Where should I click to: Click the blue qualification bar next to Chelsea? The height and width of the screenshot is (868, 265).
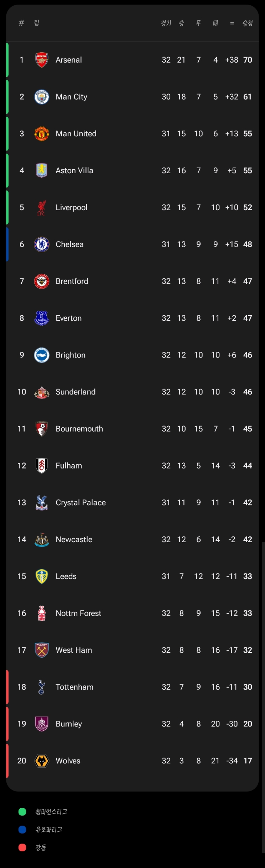[7, 244]
